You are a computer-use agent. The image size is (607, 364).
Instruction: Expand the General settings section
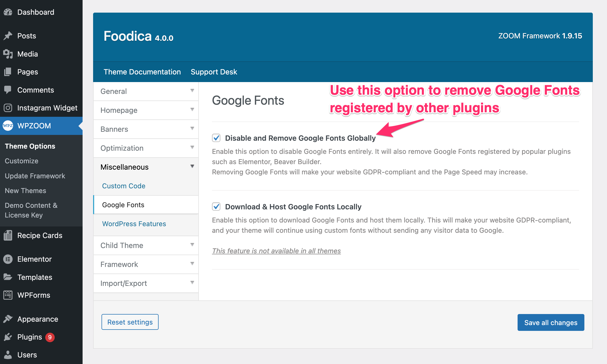[x=146, y=91]
